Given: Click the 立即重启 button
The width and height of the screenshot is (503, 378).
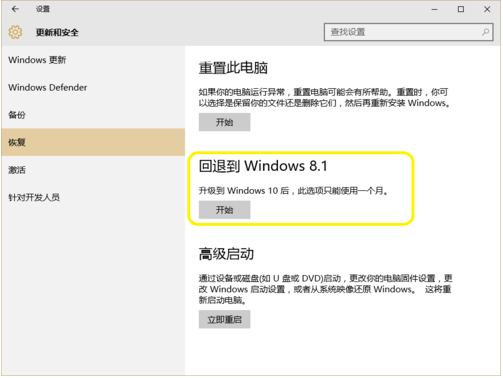Looking at the screenshot, I should pyautogui.click(x=224, y=319).
